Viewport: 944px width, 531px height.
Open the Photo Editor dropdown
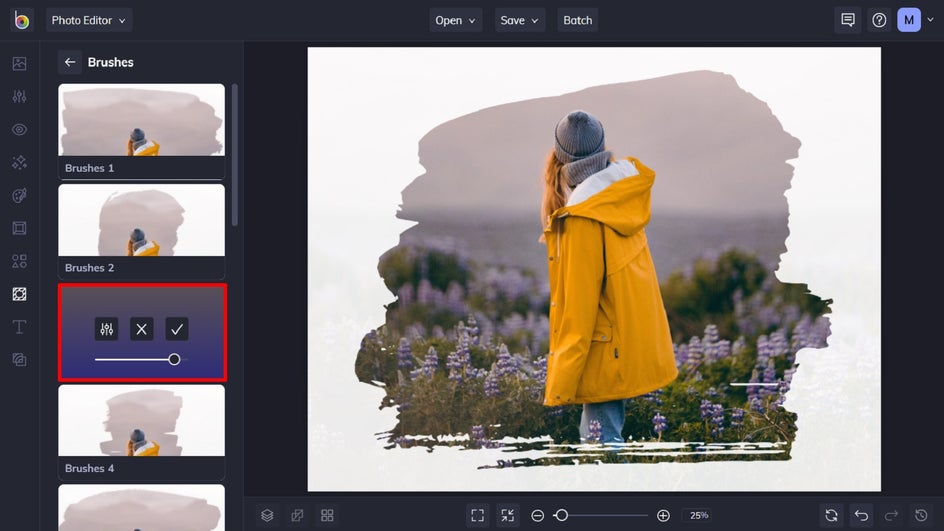[89, 20]
